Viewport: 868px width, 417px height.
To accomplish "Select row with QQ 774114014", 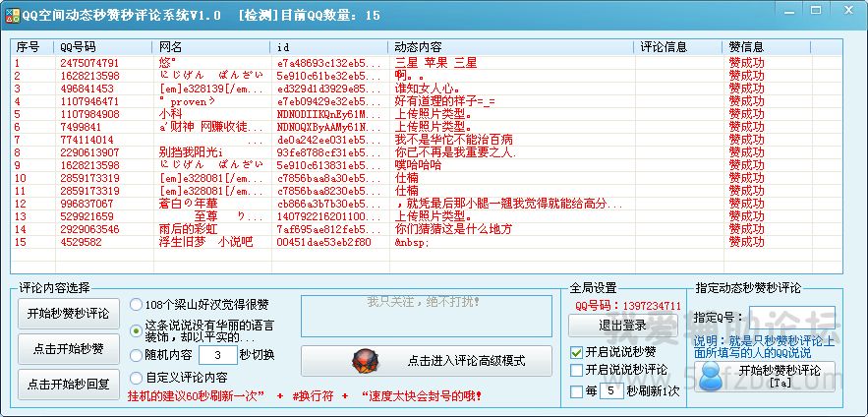I will pos(427,140).
